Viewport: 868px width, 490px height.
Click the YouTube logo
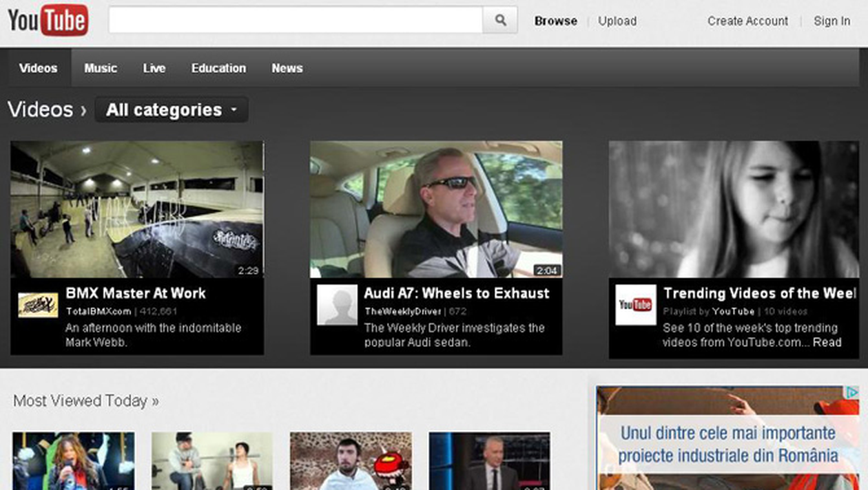[x=48, y=21]
